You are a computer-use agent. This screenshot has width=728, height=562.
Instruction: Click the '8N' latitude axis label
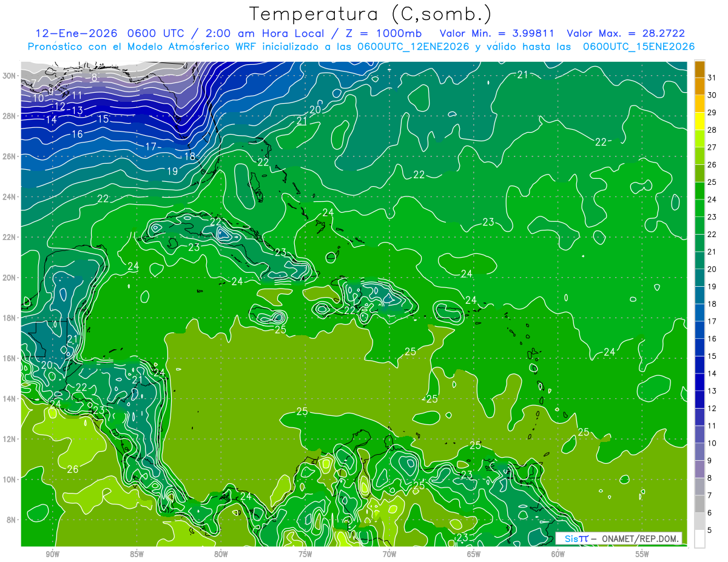pos(12,520)
